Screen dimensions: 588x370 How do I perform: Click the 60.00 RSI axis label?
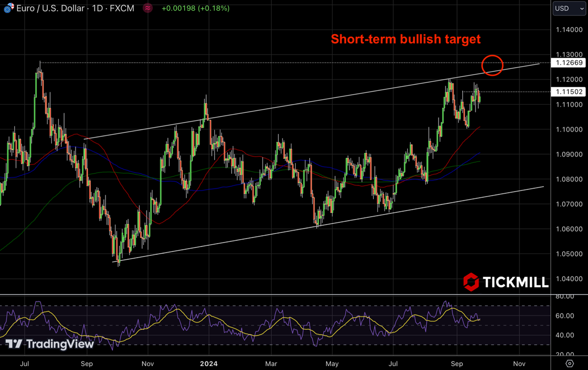coord(565,316)
